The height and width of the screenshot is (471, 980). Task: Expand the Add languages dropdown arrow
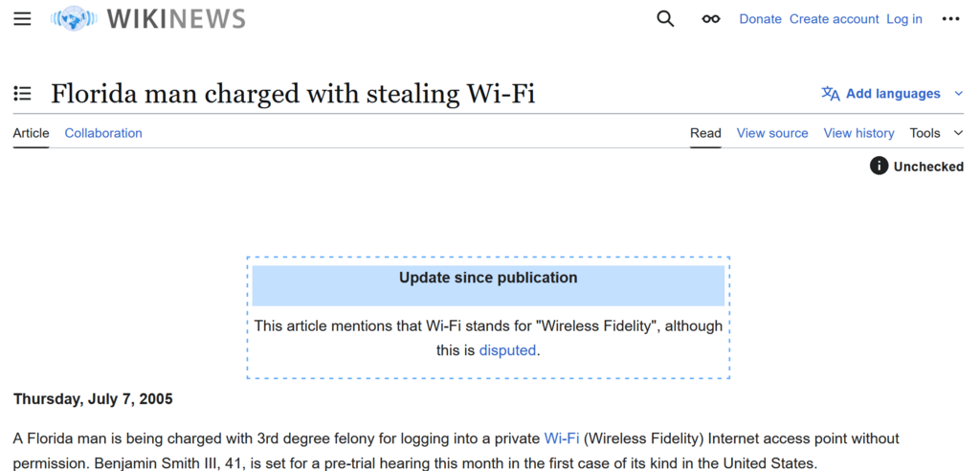959,94
